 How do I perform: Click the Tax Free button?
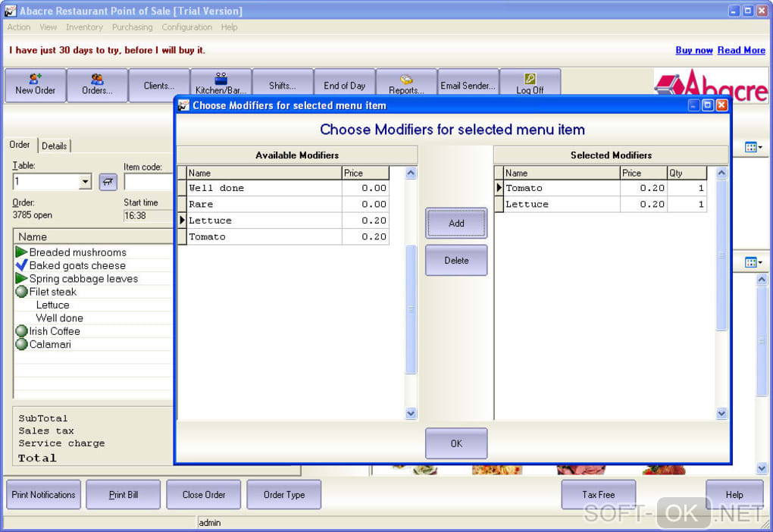point(599,495)
